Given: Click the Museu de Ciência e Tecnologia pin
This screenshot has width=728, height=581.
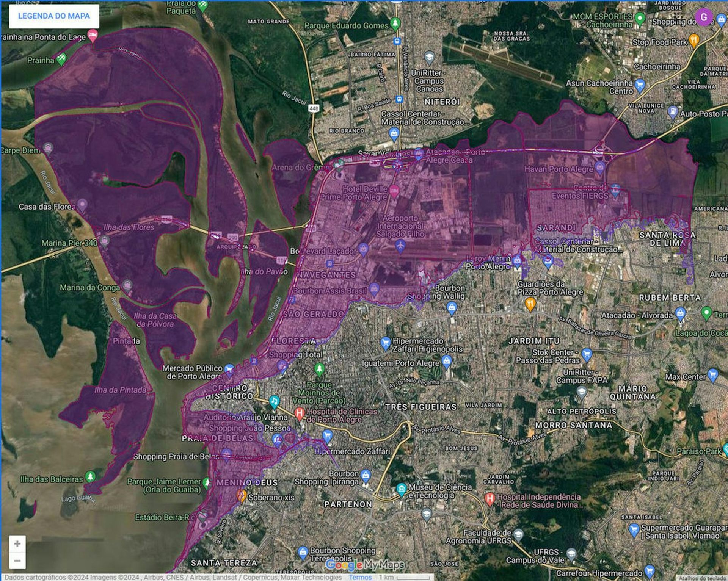Looking at the screenshot, I should tap(402, 489).
